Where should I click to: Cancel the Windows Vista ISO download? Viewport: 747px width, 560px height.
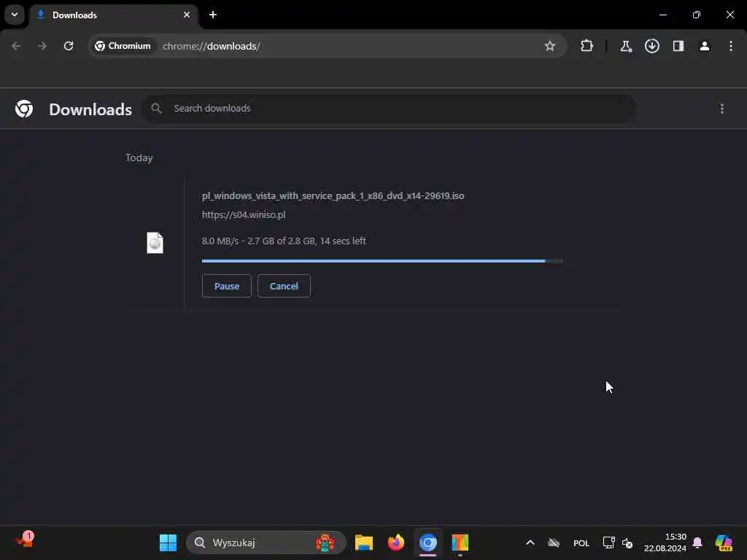pos(284,286)
